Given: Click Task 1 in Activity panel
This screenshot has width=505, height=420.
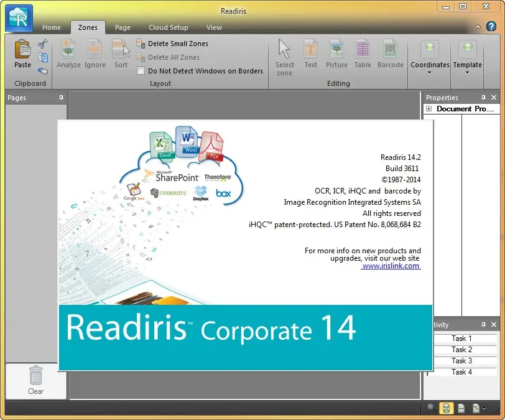Looking at the screenshot, I should point(461,338).
